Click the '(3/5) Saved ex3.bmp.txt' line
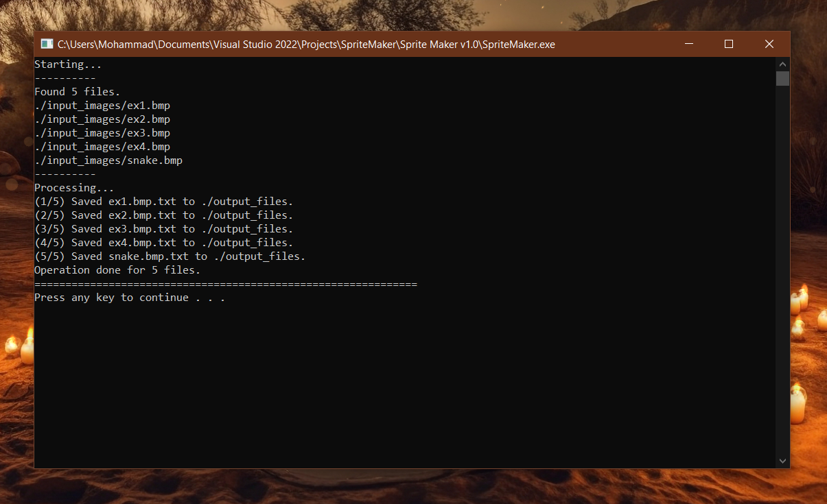Screen dimensions: 827x504 (164, 229)
